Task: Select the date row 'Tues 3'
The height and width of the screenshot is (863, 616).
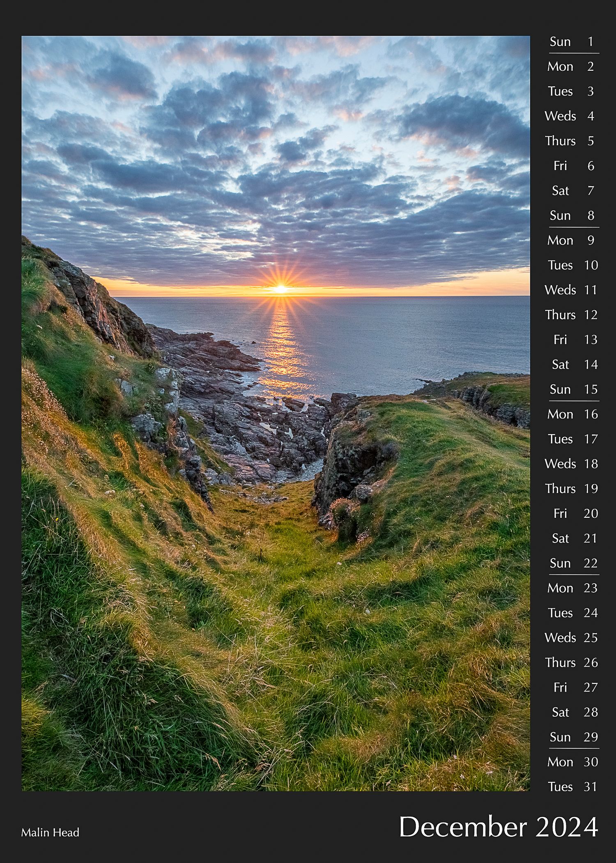Action: pos(572,91)
